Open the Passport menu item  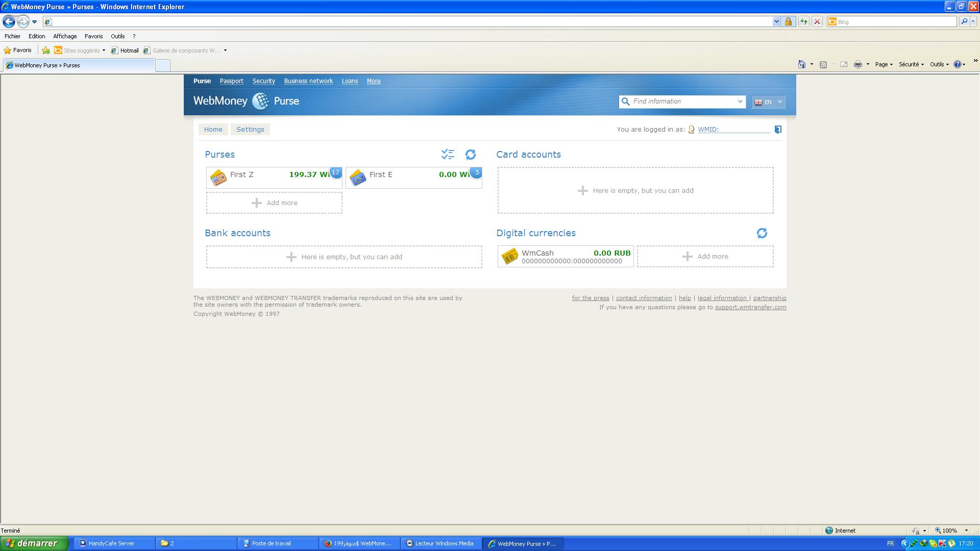point(231,81)
